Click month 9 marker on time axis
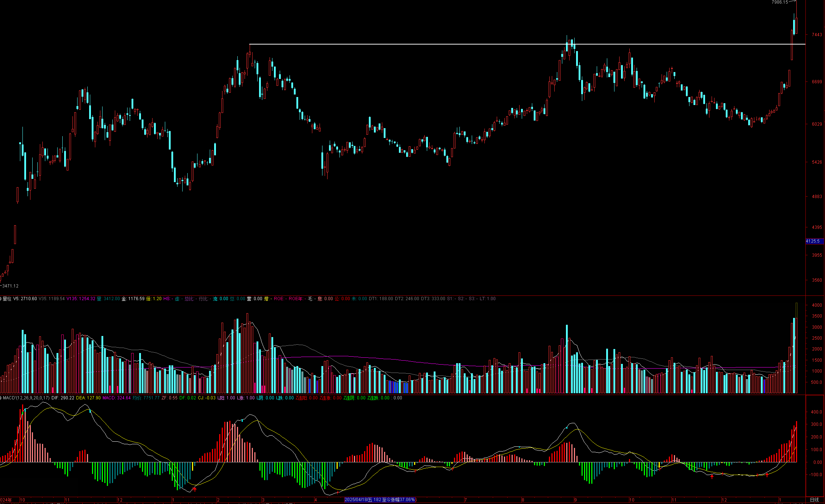 coord(575,500)
